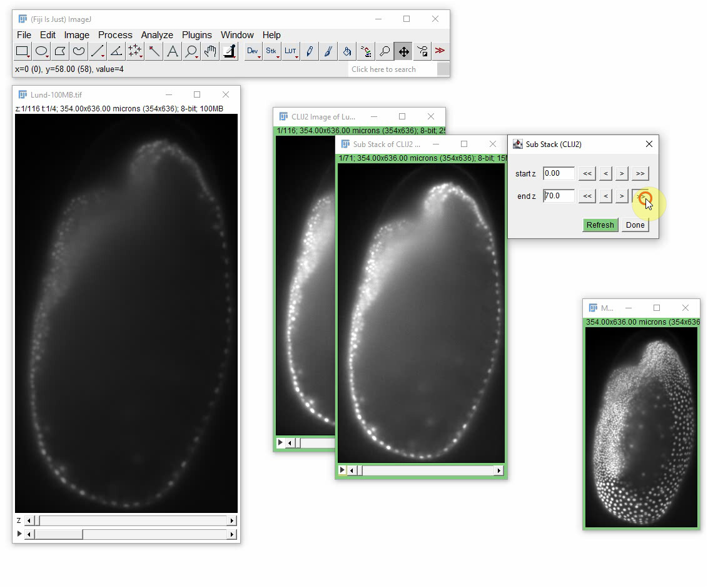Pick the Paintbrush tool

click(x=328, y=51)
